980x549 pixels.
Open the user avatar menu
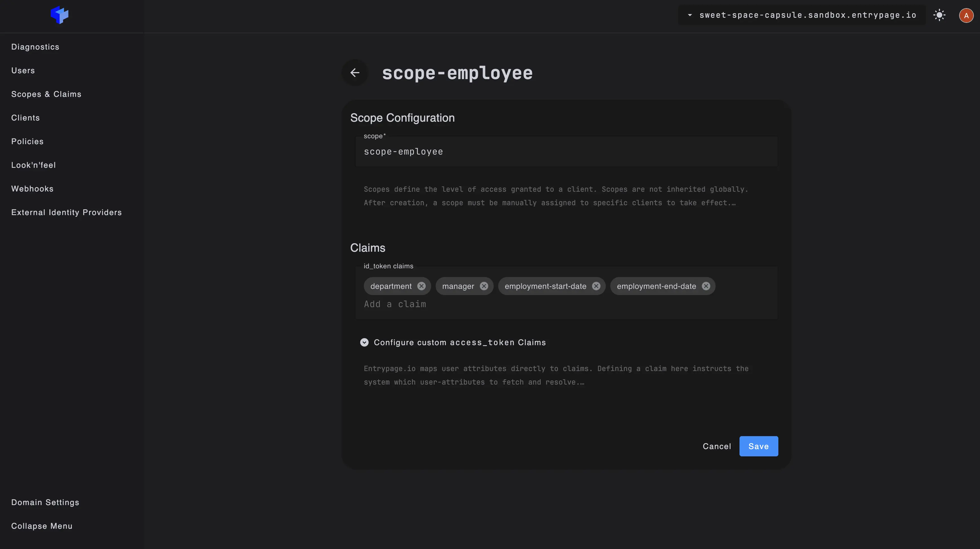coord(966,15)
